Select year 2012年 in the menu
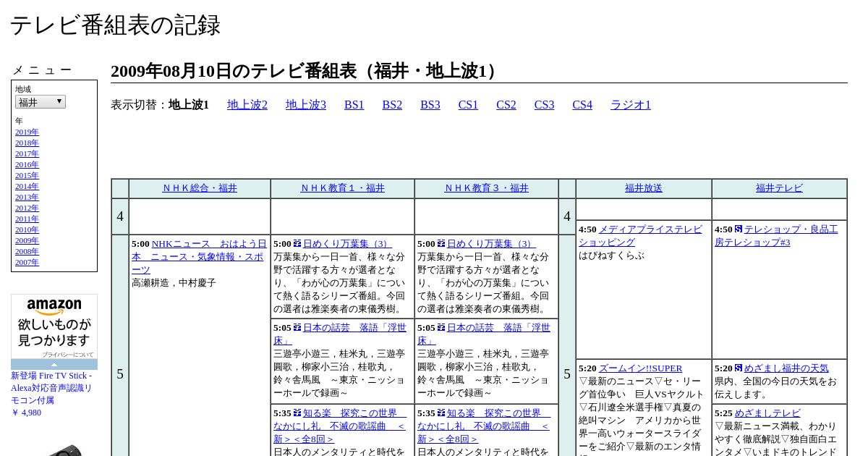The width and height of the screenshot is (868, 456). (x=27, y=208)
